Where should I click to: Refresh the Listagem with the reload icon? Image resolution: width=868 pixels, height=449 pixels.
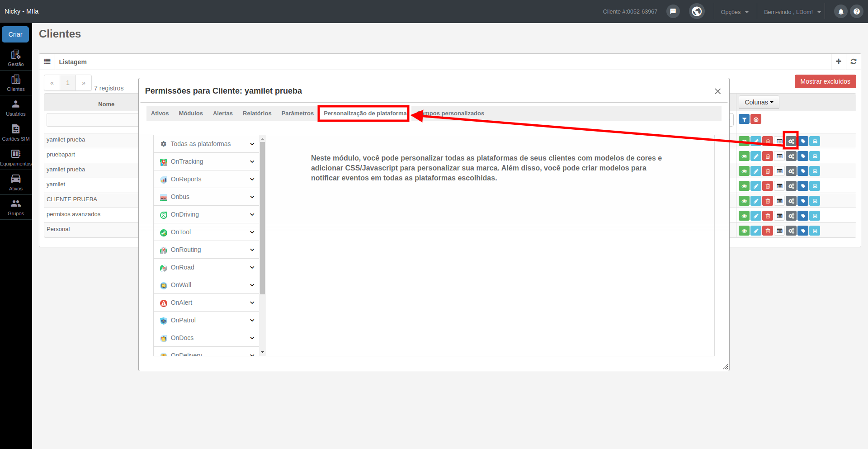(854, 61)
